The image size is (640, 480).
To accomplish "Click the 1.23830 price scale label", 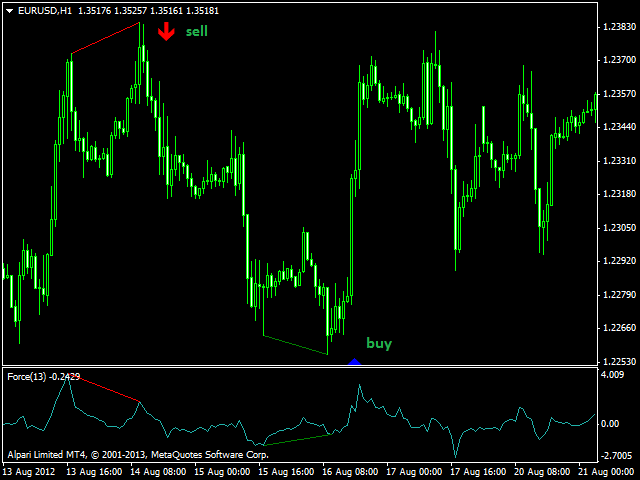I will (619, 27).
